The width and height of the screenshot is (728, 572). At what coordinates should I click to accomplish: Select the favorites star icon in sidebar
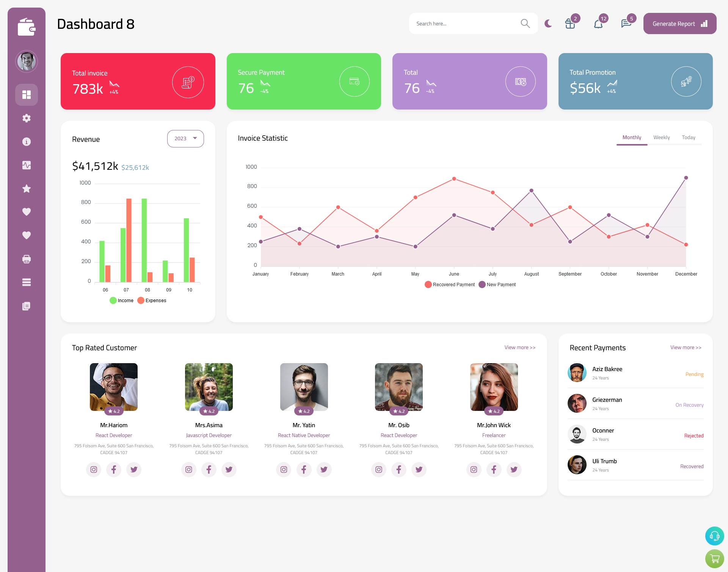click(x=26, y=188)
